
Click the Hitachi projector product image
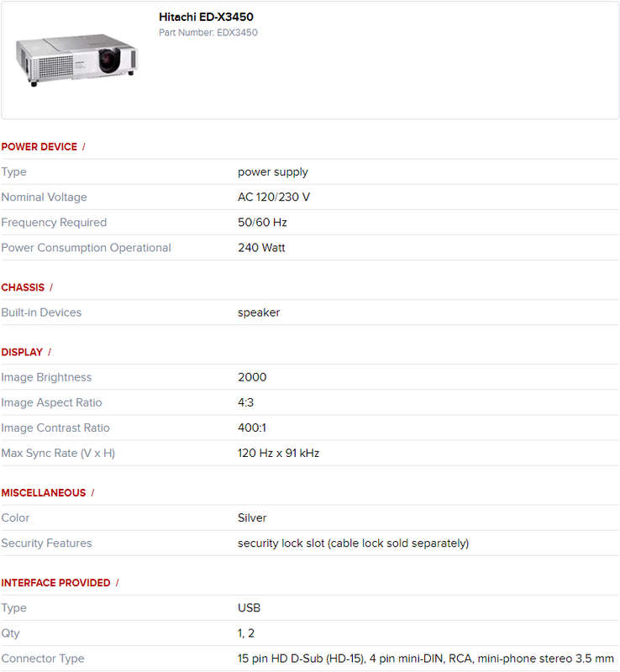[x=76, y=60]
